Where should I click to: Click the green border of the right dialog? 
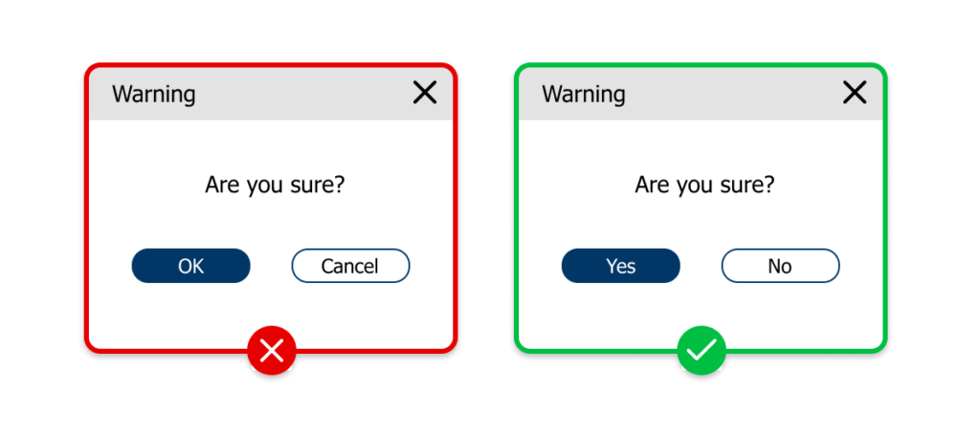(884, 210)
